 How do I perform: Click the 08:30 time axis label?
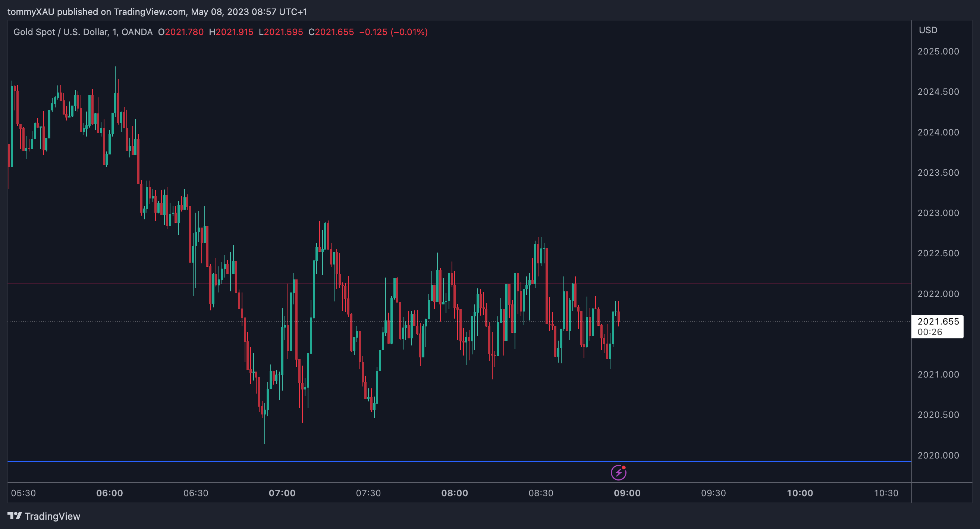click(x=541, y=493)
